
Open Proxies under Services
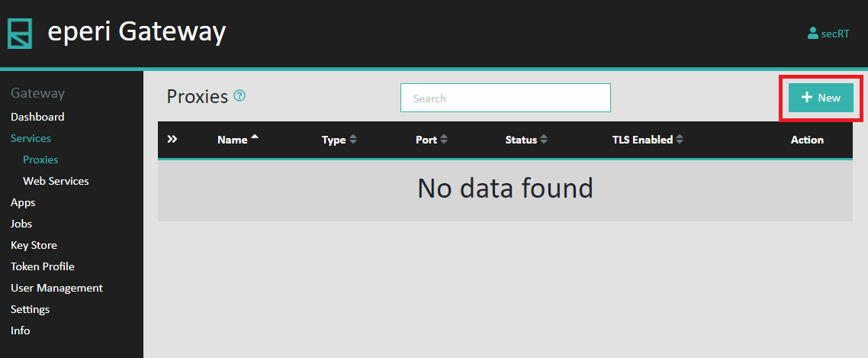coord(40,160)
